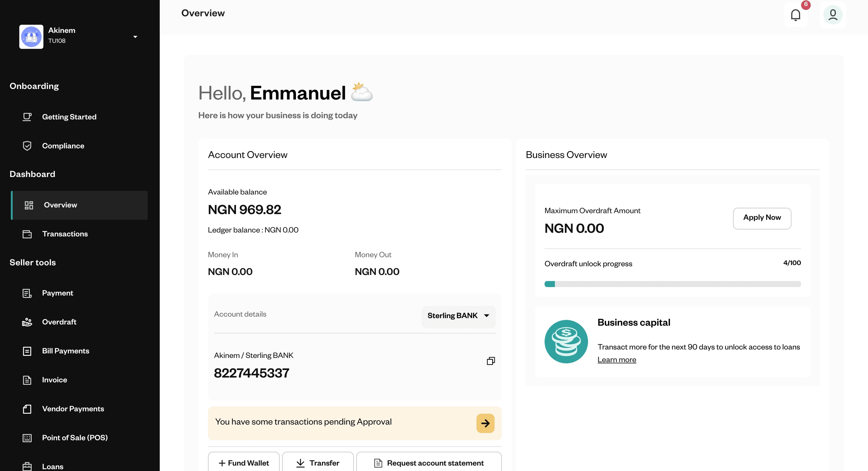Click the Fund Wallet plus icon
This screenshot has height=471, width=868.
click(222, 463)
